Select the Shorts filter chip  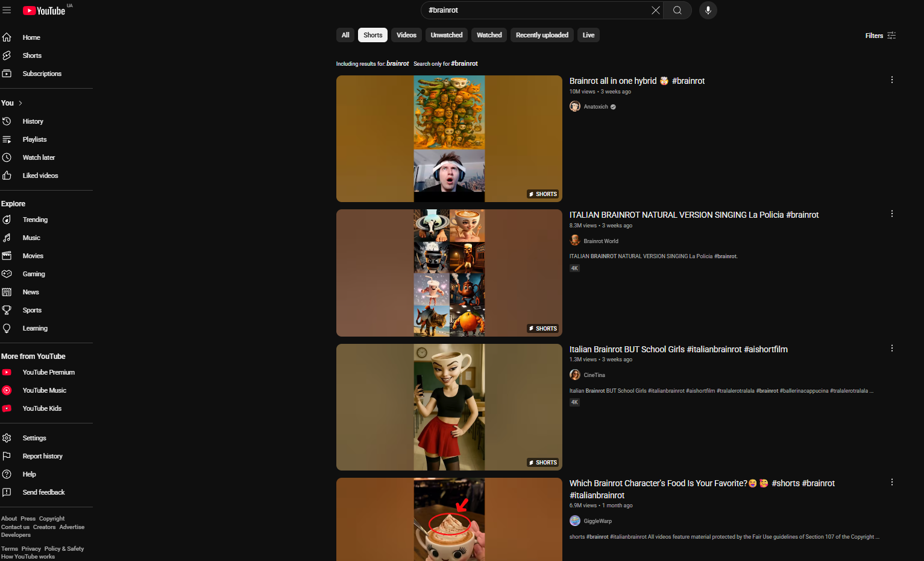pos(372,35)
